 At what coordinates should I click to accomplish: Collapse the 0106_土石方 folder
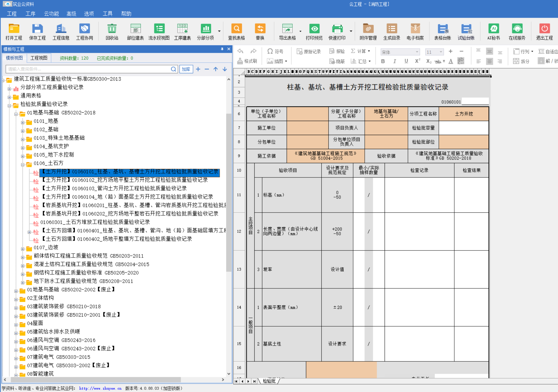pyautogui.click(x=22, y=165)
